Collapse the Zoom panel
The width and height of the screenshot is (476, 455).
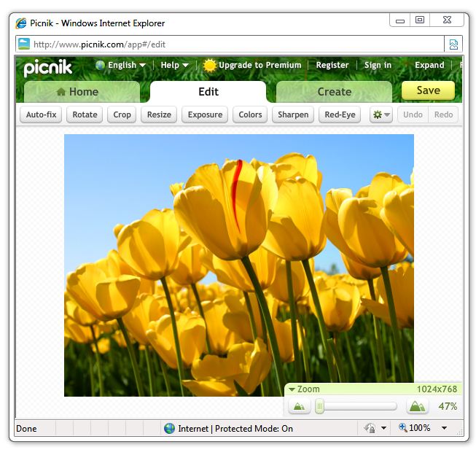[292, 389]
